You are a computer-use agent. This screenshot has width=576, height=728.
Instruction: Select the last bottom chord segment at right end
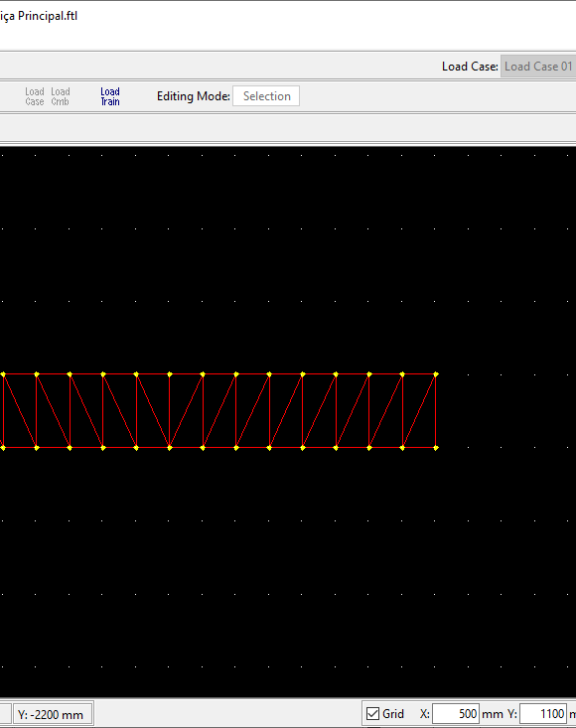point(419,448)
